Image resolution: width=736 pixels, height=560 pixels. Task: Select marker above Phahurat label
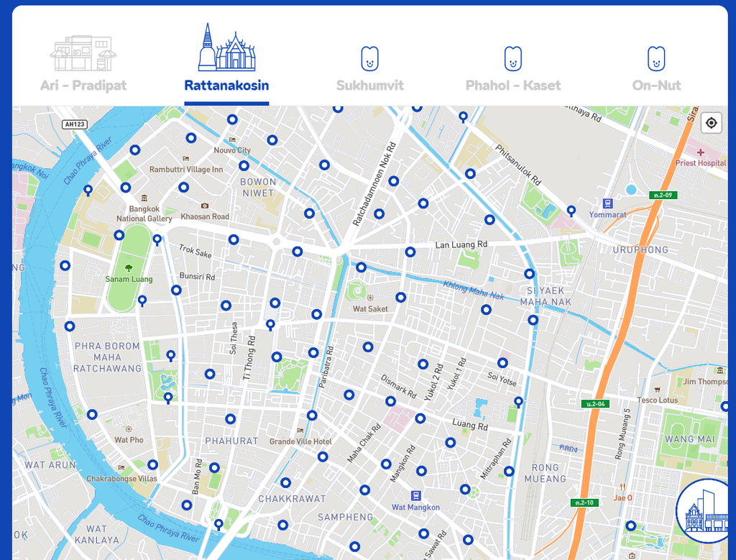pos(231,418)
